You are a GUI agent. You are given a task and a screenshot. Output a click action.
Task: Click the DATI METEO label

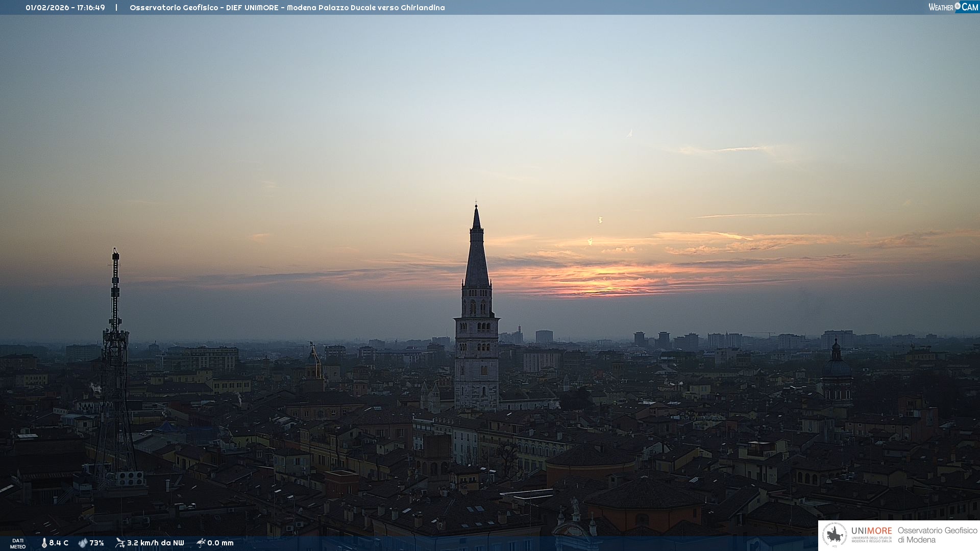pos(18,543)
